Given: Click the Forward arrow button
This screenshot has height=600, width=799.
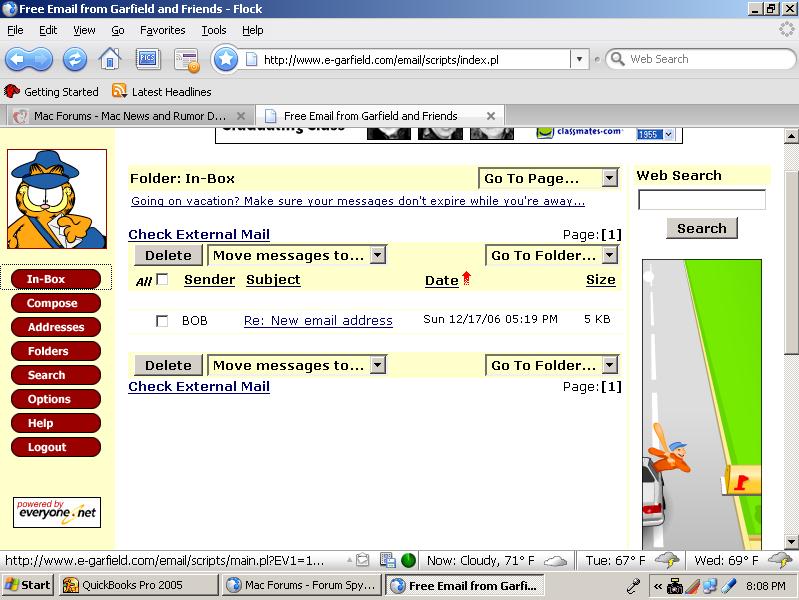Looking at the screenshot, I should point(42,60).
